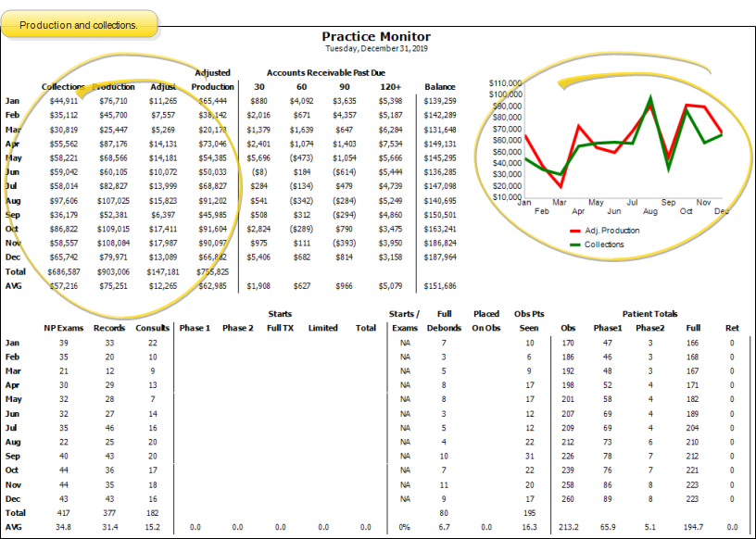
Task: Click the Full Debonds column header
Action: (445, 321)
